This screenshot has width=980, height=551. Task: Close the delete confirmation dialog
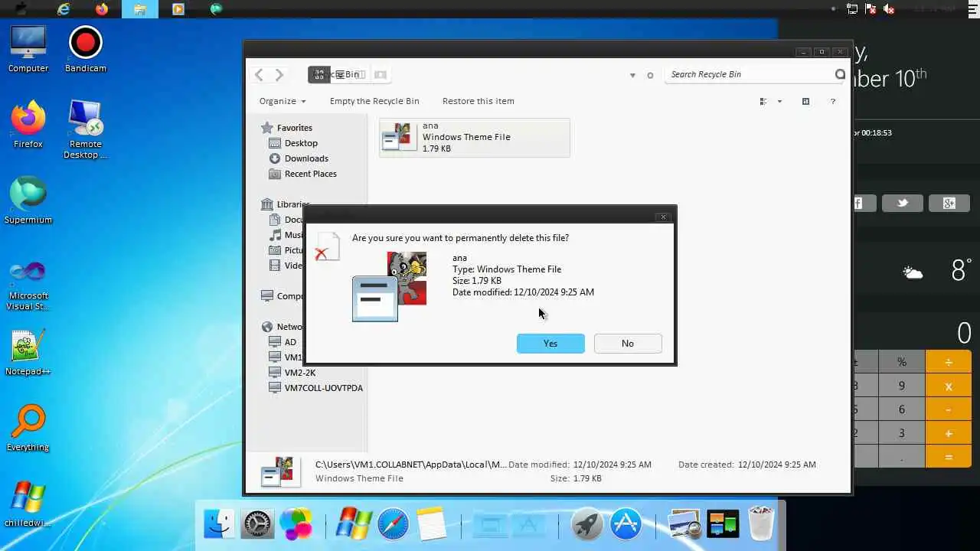click(664, 217)
